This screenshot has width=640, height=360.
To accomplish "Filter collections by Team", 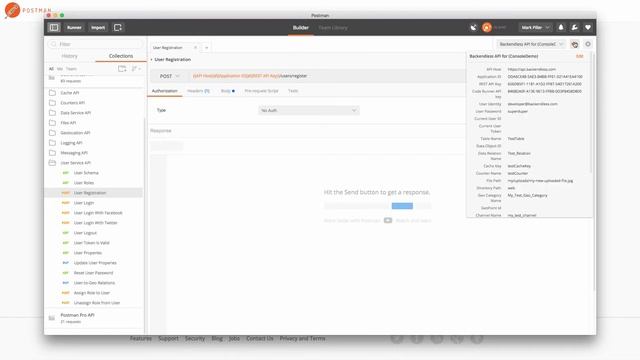I will tap(71, 69).
